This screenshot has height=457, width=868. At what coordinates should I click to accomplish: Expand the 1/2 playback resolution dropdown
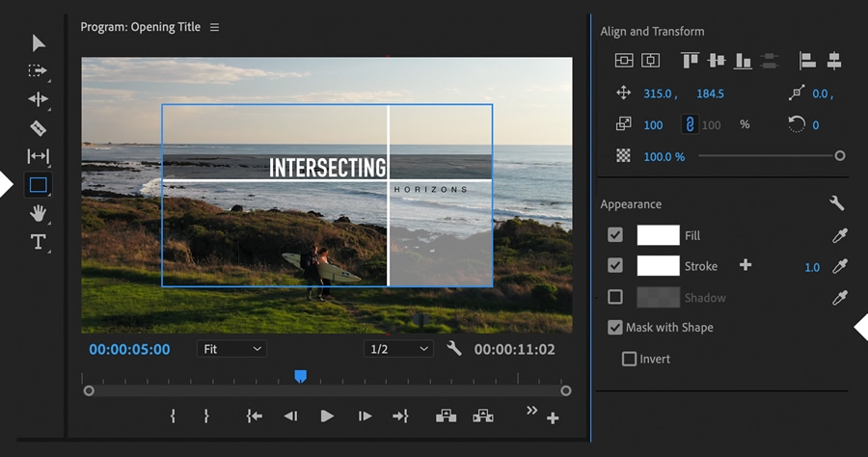(x=397, y=349)
